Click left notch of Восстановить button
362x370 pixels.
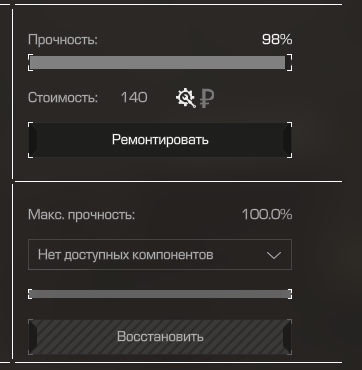click(33, 337)
